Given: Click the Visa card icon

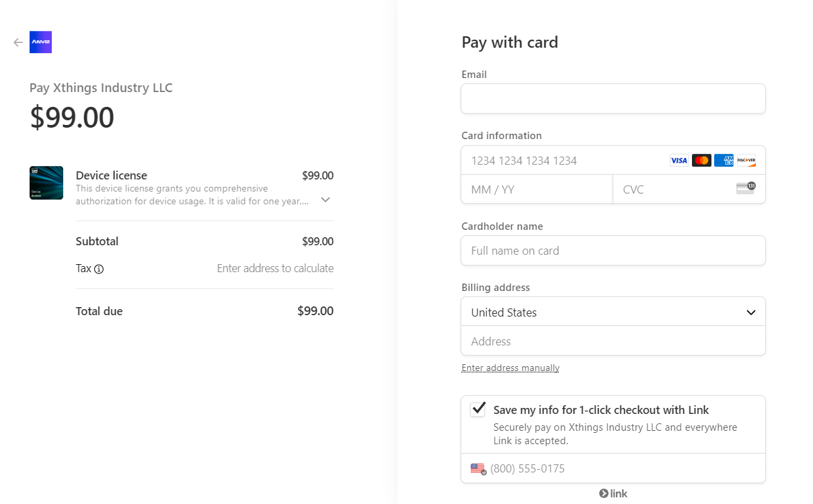Looking at the screenshot, I should click(679, 161).
